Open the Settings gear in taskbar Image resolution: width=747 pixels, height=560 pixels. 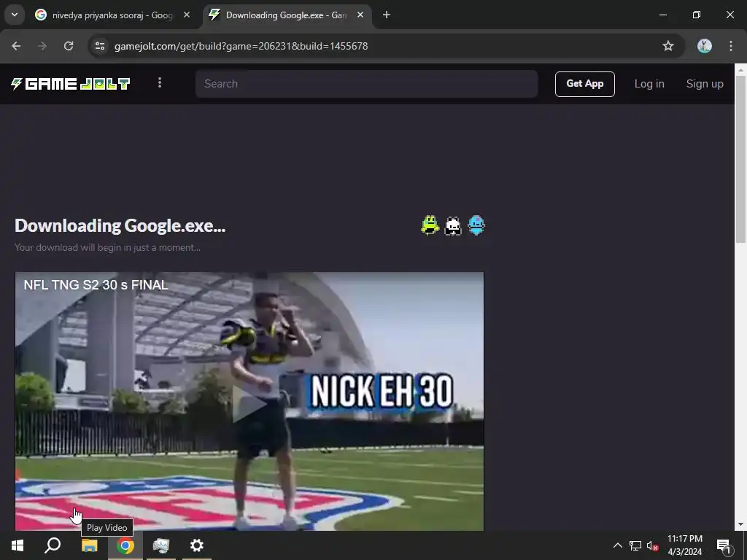(x=197, y=545)
